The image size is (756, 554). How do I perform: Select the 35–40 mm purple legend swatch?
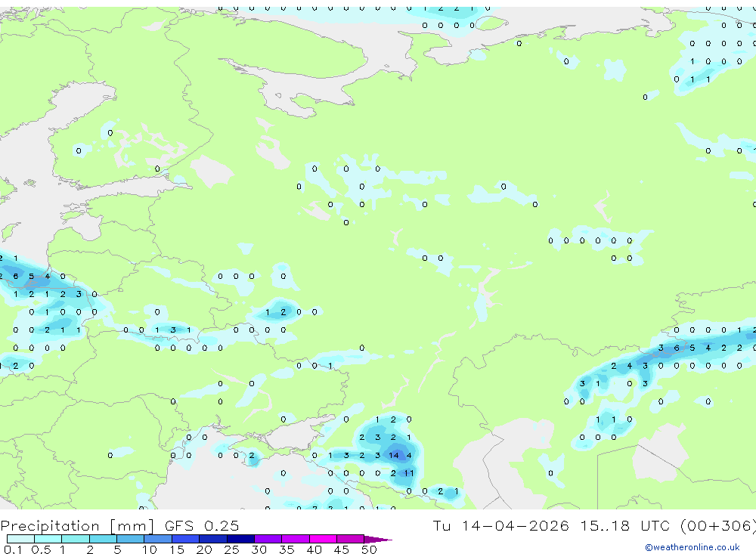pos(296,539)
